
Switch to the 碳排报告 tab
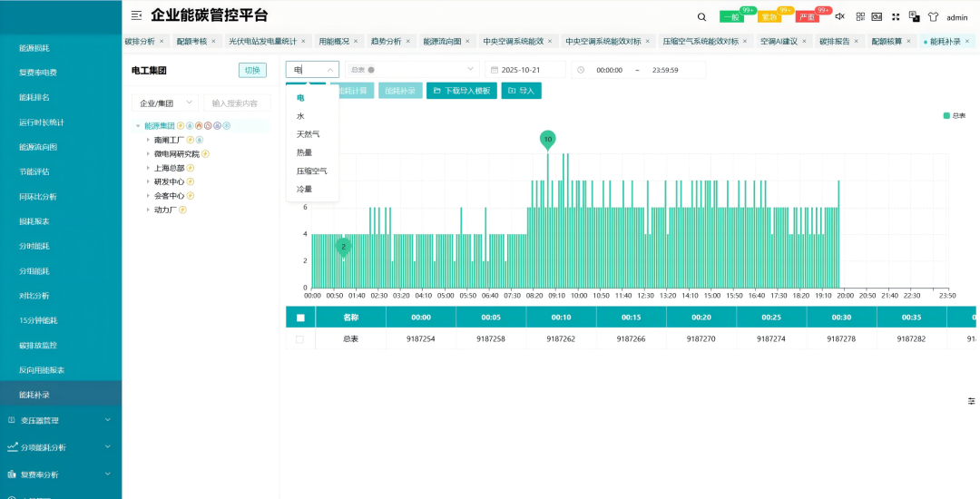pos(835,42)
